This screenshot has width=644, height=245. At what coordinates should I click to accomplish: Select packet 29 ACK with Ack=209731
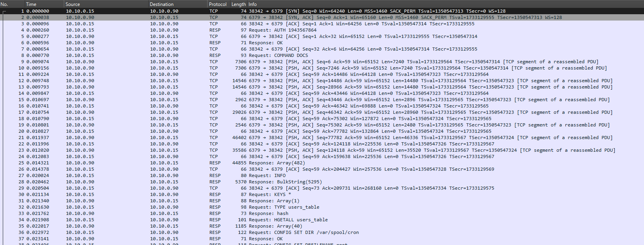click(x=322, y=188)
